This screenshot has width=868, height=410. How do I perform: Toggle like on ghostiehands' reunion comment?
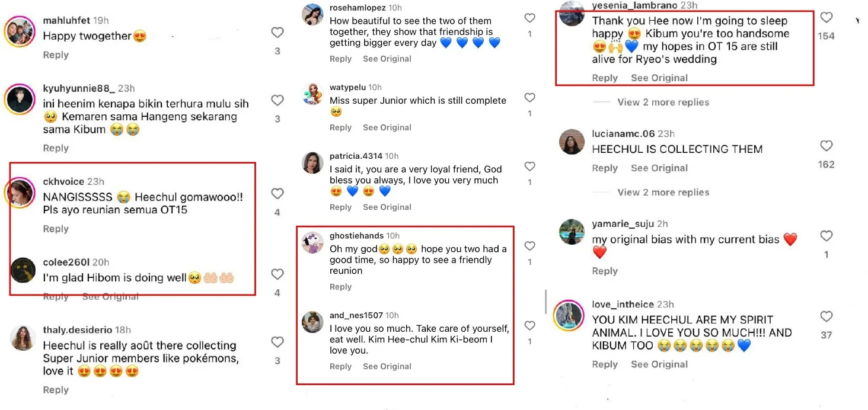point(529,246)
